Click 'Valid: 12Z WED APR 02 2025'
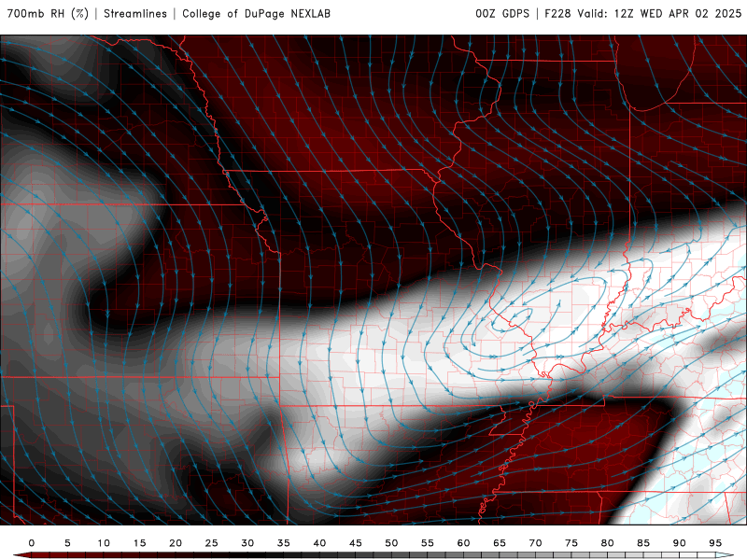The image size is (747, 560). (x=659, y=14)
